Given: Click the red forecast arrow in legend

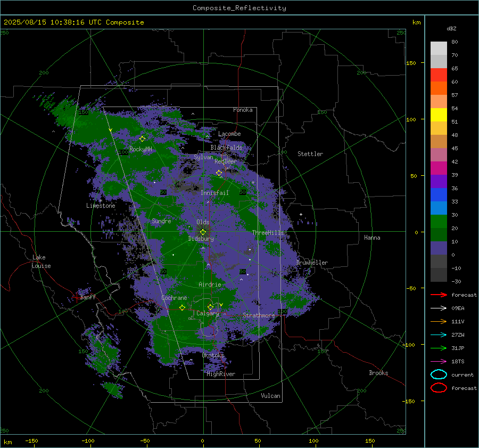Looking at the screenshot, I should [439, 295].
